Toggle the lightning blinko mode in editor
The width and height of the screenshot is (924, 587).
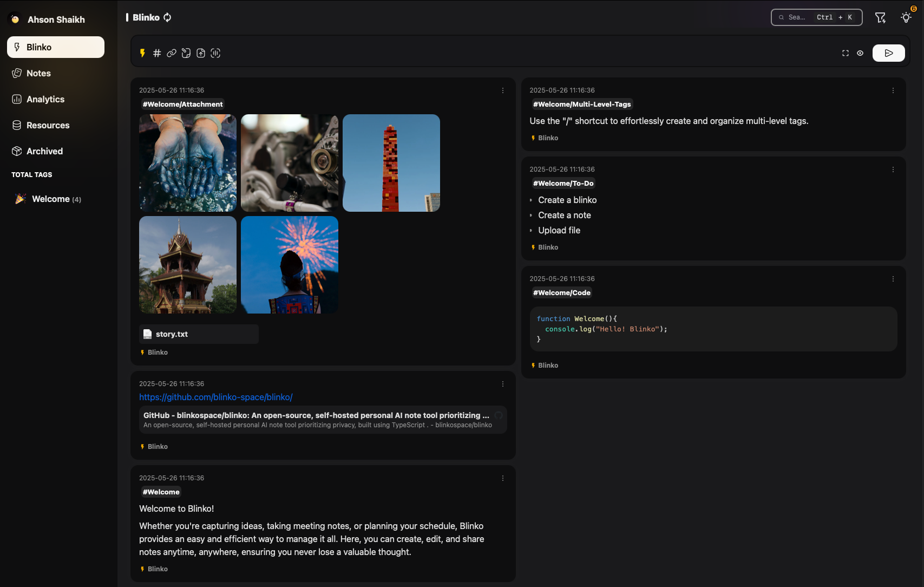point(142,53)
